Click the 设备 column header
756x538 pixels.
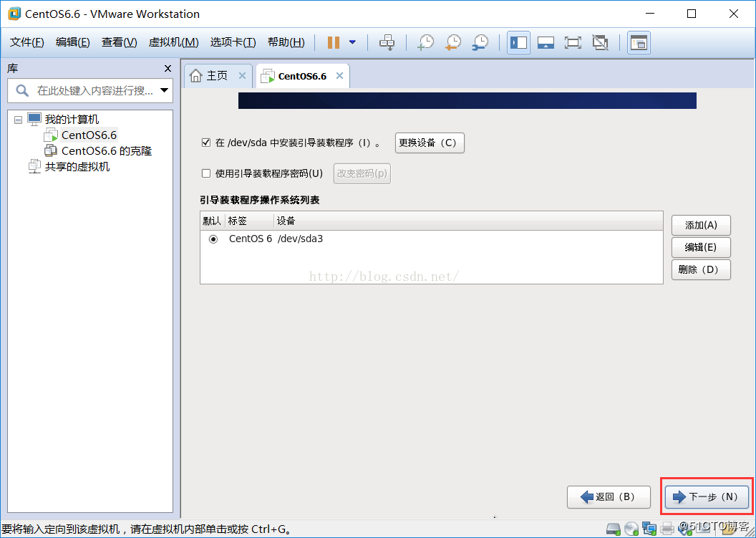[467, 221]
